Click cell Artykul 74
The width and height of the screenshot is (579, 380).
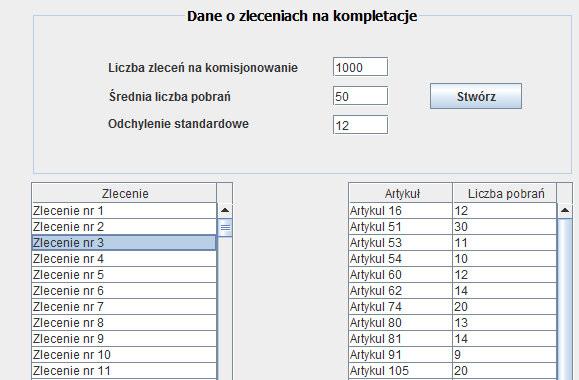[x=401, y=307]
